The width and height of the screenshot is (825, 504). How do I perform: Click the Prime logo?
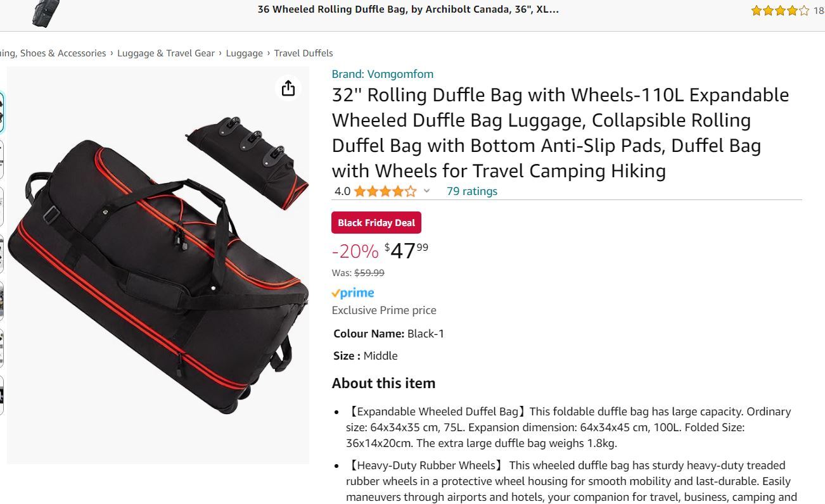point(353,293)
